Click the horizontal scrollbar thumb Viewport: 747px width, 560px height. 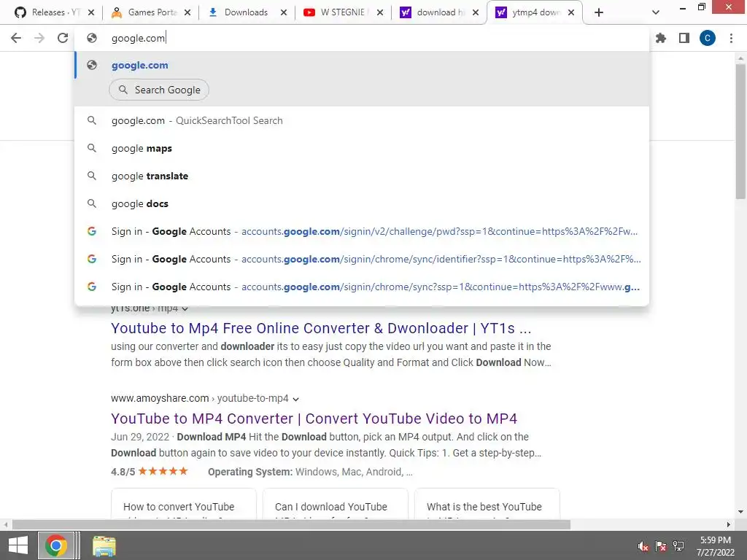(291, 525)
